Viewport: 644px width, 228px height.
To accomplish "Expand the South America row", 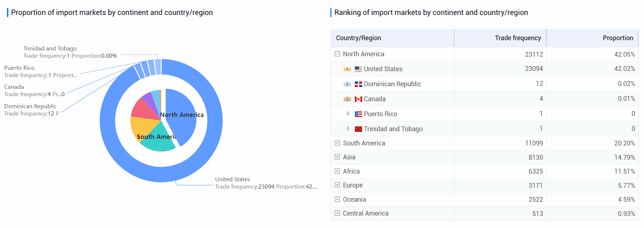I will pyautogui.click(x=337, y=143).
